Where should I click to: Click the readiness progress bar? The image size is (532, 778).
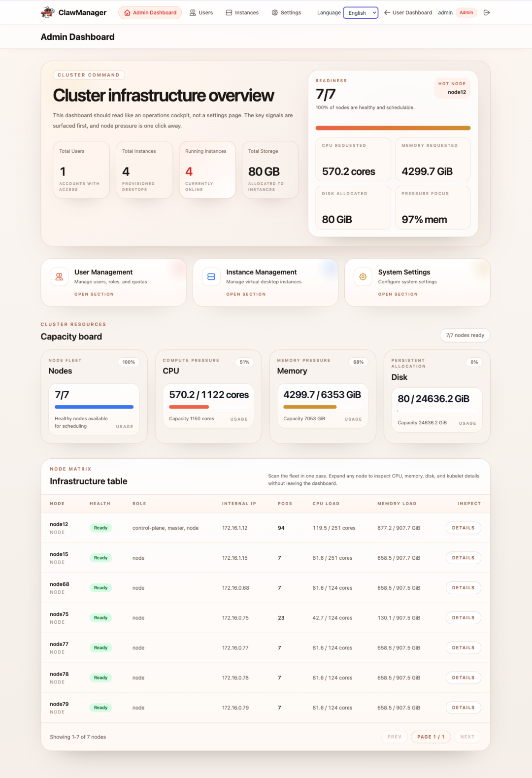coord(393,128)
